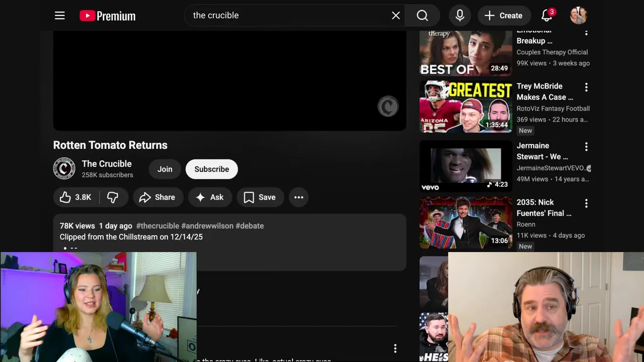Expand the video description box
The image size is (644, 362).
tap(229, 242)
